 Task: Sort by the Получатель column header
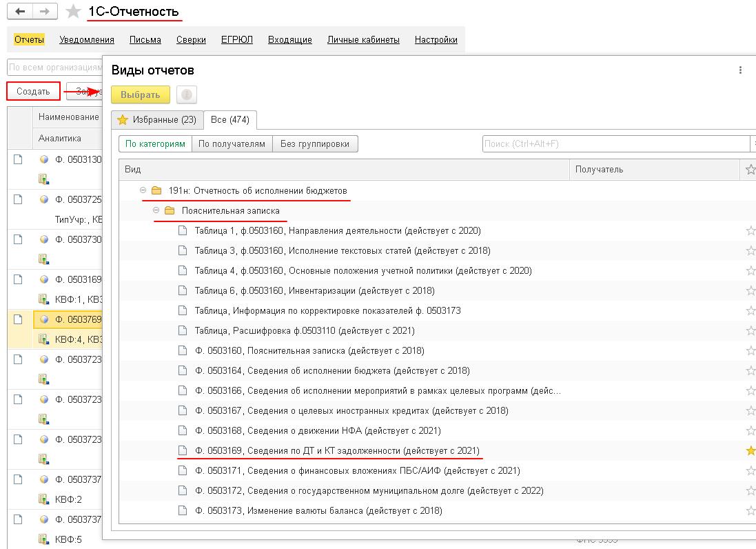coord(655,170)
